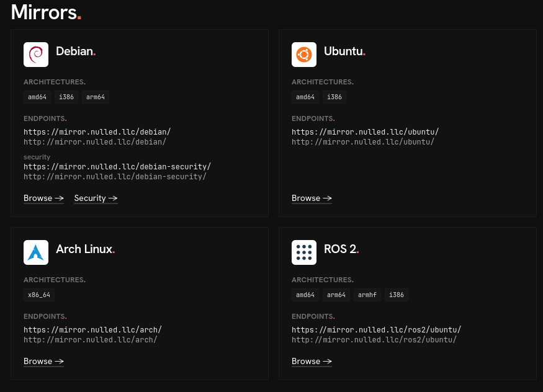This screenshot has height=392, width=543.
Task: Click the Arch Linux ENDPOINTS label
Action: click(45, 316)
